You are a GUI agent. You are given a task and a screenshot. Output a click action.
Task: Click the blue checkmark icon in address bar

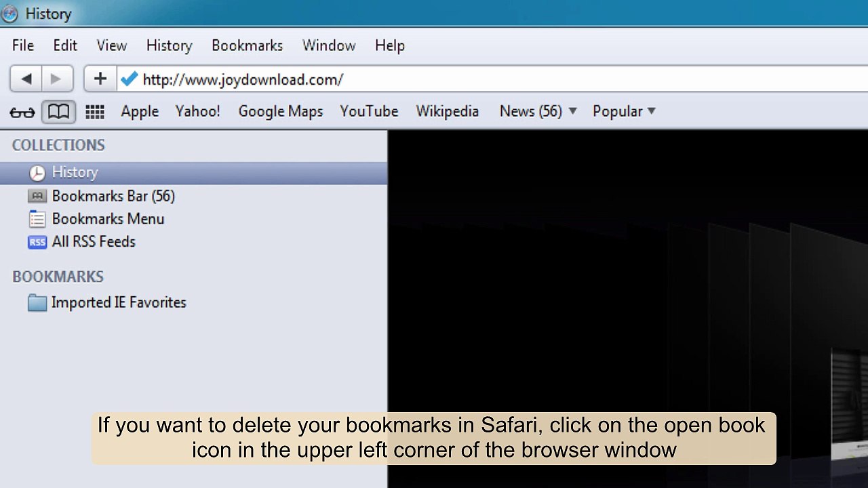click(129, 79)
